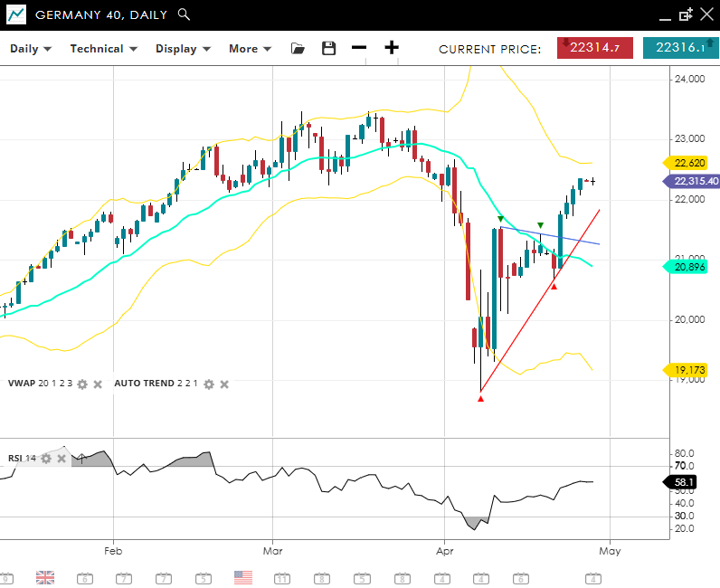The width and height of the screenshot is (720, 588).
Task: Click the search magnifier beside Germany 40 title
Action: [185, 14]
